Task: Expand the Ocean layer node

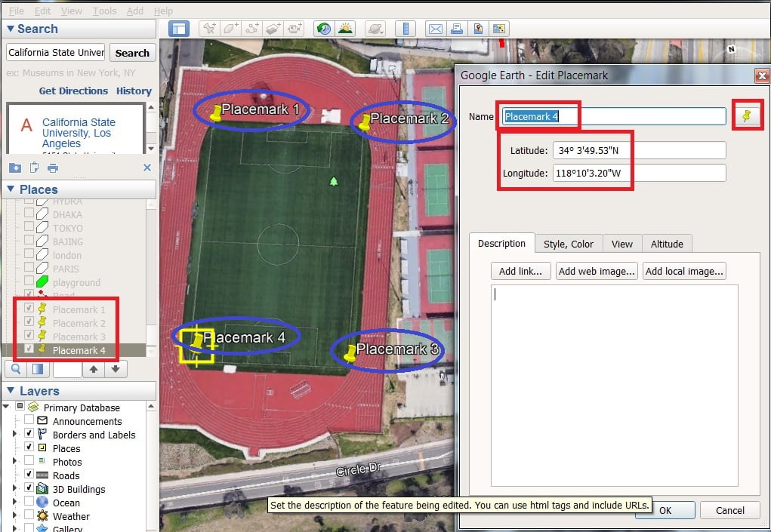Action: point(14,502)
